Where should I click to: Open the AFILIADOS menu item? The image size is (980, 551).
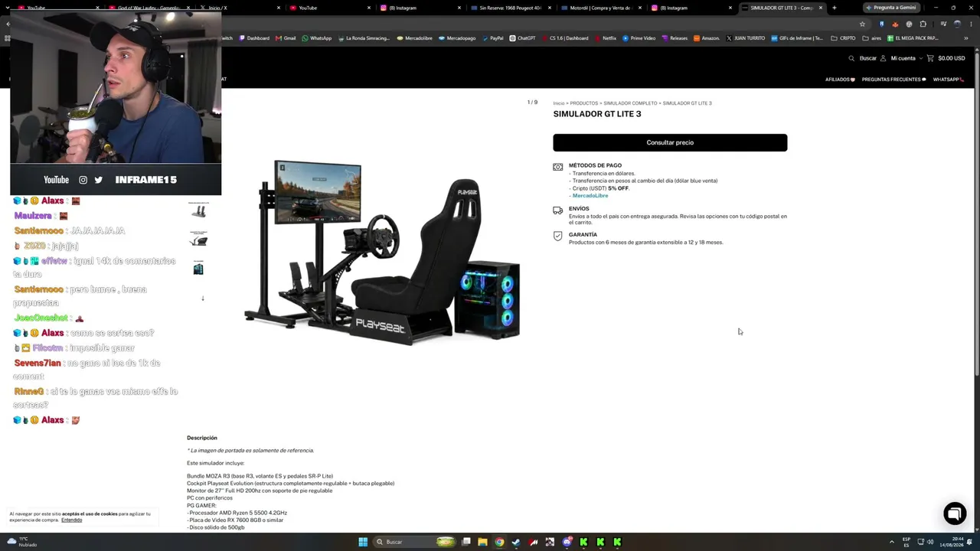tap(840, 80)
